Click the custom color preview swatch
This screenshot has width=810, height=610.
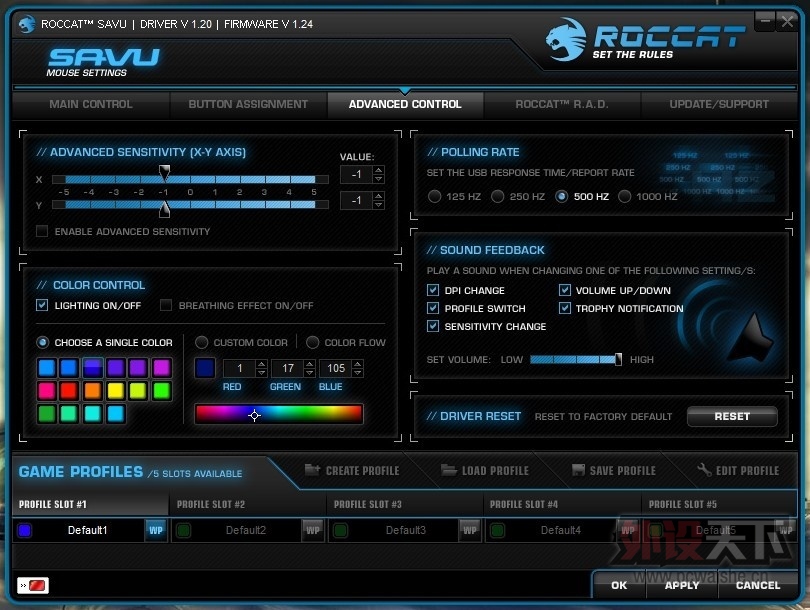(x=205, y=368)
